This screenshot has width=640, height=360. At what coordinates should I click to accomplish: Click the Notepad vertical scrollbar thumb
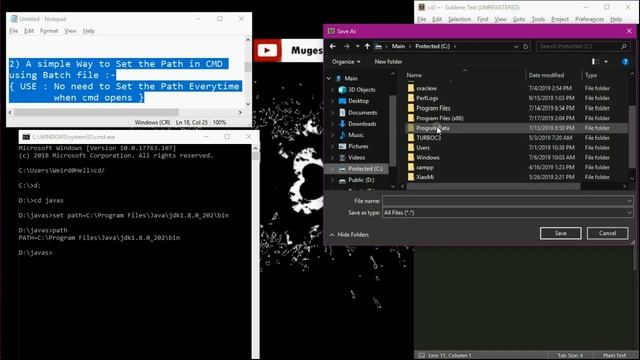(247, 67)
